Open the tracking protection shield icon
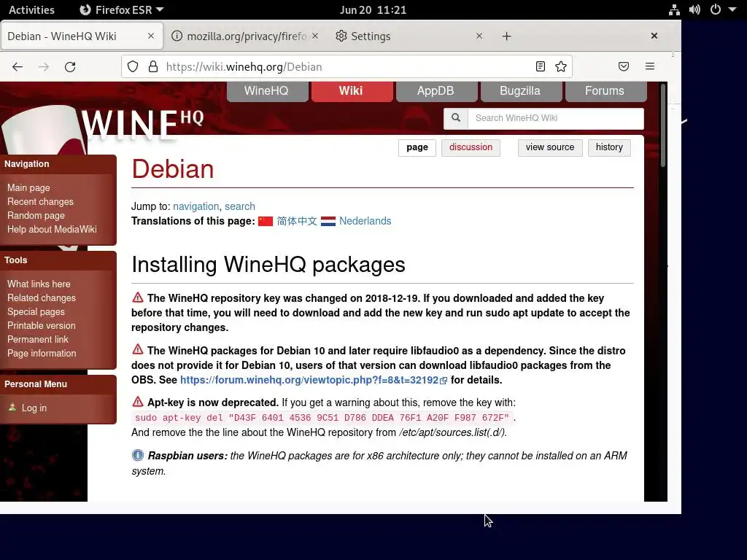Screen dimensions: 747x560 [133, 66]
